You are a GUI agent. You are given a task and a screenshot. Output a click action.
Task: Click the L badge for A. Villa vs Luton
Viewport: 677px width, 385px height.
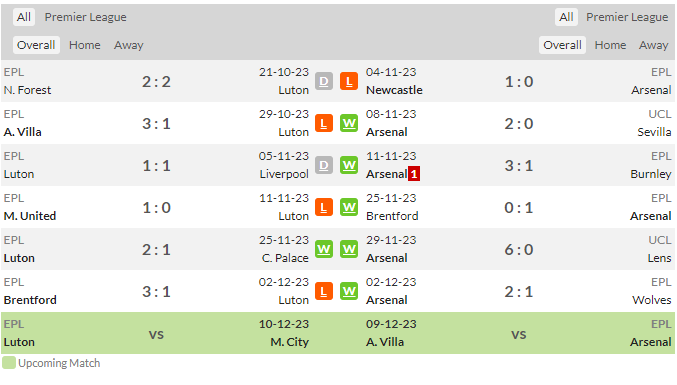[x=324, y=123]
